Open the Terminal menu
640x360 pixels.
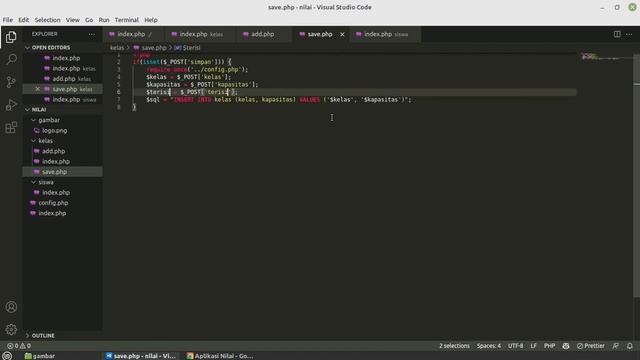pyautogui.click(x=127, y=20)
